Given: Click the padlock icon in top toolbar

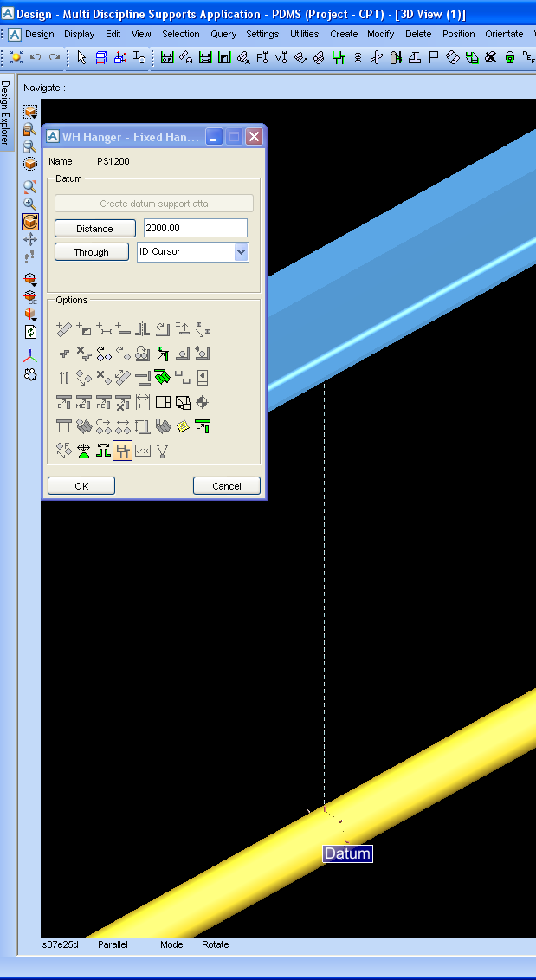Looking at the screenshot, I should (510, 57).
